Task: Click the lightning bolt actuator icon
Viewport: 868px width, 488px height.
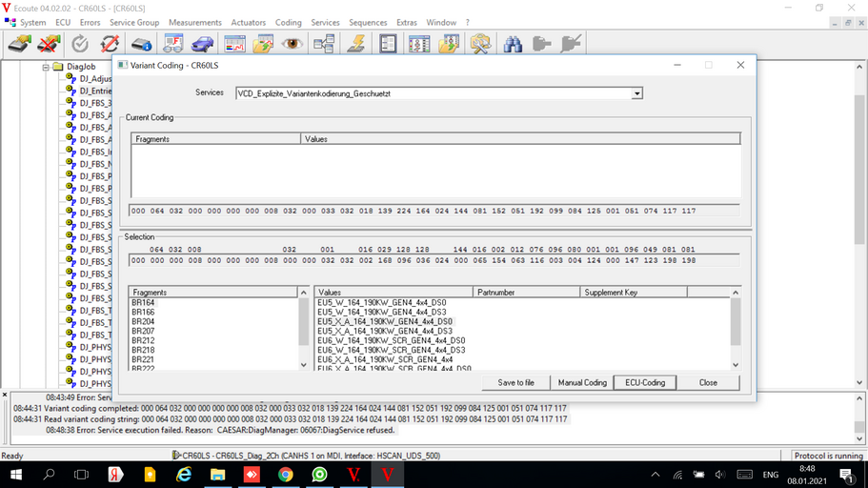Action: click(x=356, y=44)
